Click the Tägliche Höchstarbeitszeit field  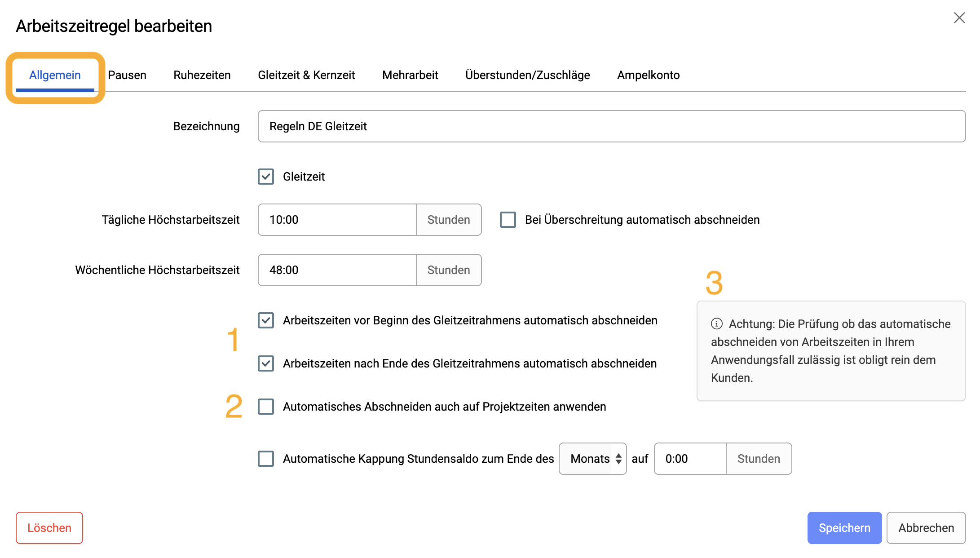point(337,220)
